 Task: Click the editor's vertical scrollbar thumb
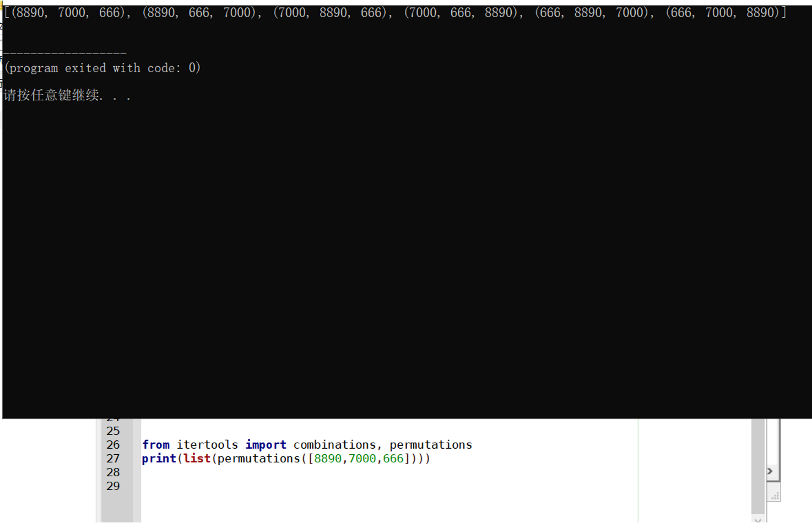click(x=758, y=466)
